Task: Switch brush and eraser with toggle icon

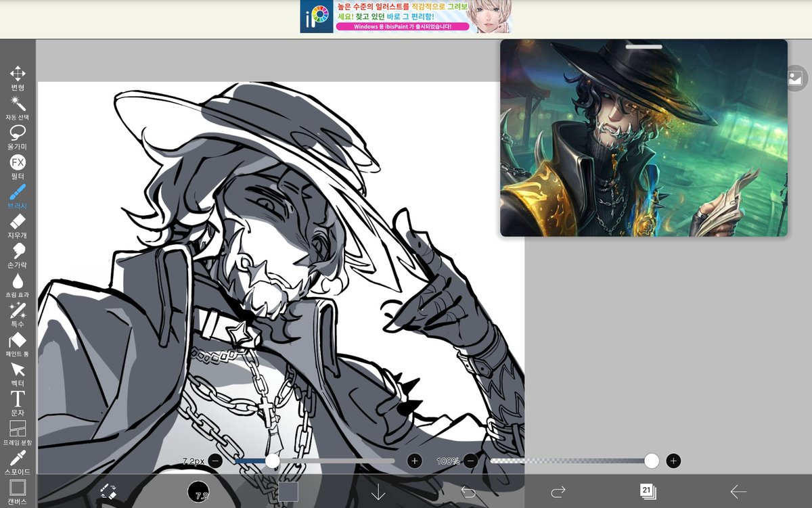Action: tap(108, 491)
